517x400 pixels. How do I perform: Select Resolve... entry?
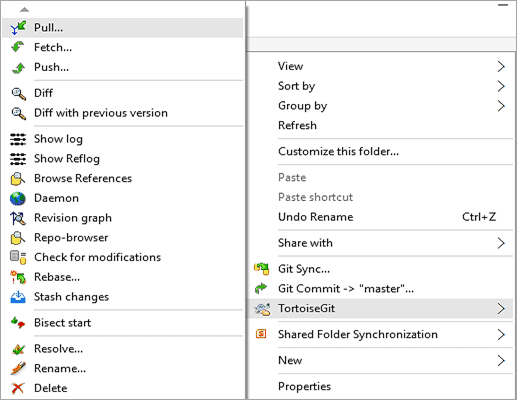point(123,349)
